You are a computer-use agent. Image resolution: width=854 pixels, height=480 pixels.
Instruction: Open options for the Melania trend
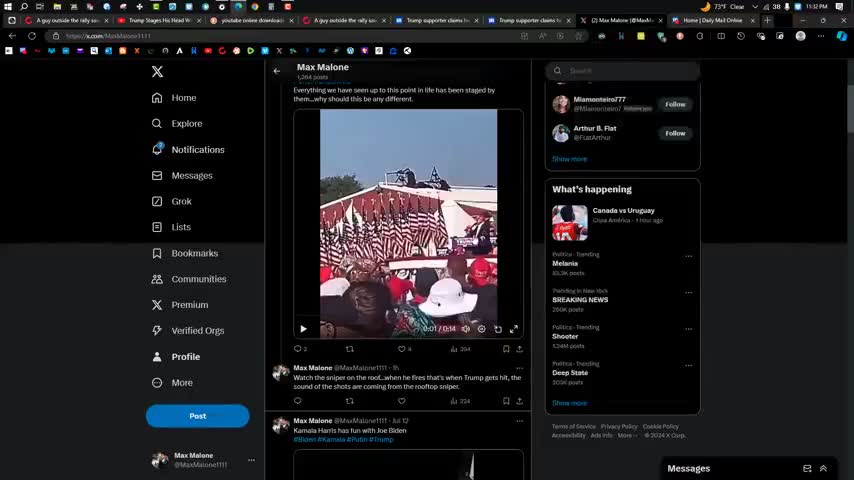point(688,256)
